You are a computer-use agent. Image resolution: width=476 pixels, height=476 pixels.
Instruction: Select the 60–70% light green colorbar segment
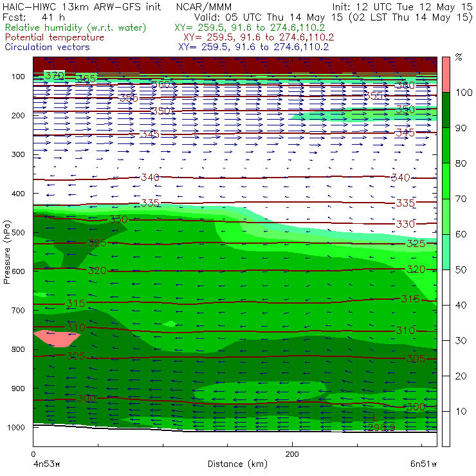[x=446, y=216]
